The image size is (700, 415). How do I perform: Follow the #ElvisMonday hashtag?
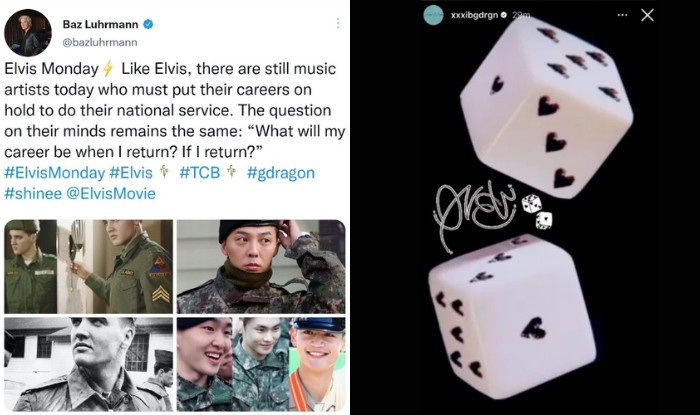pos(54,173)
